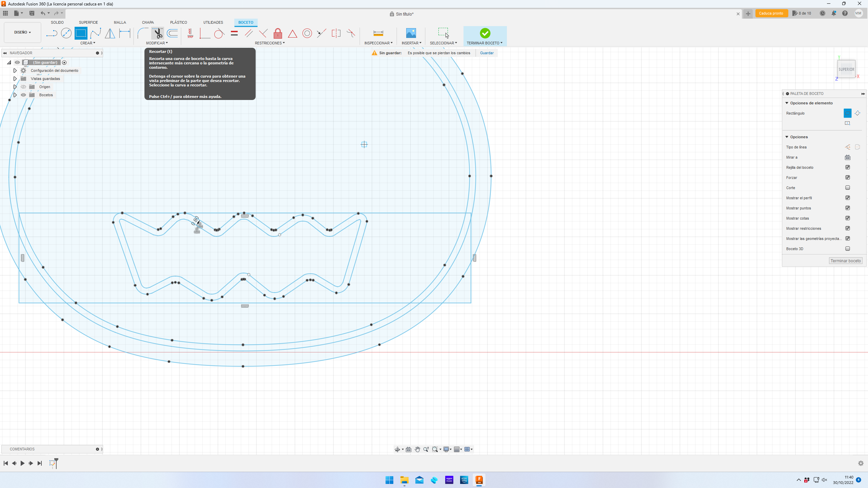Click the Insert image icon
This screenshot has width=868, height=488.
tap(411, 33)
